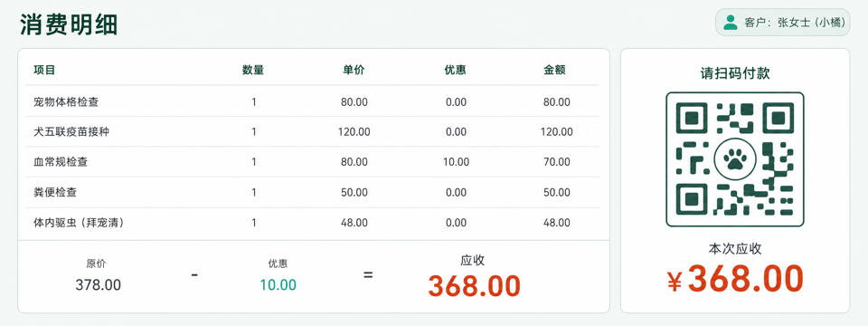Screen dimensions: 868x326
Task: Click the amount 80.00 of 宠物体格检查
Action: point(556,102)
